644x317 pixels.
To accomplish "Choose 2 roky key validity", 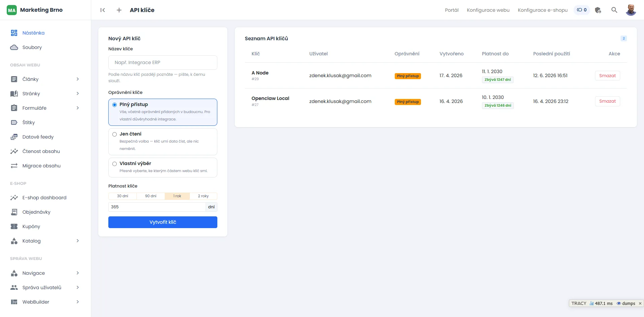I will [203, 196].
